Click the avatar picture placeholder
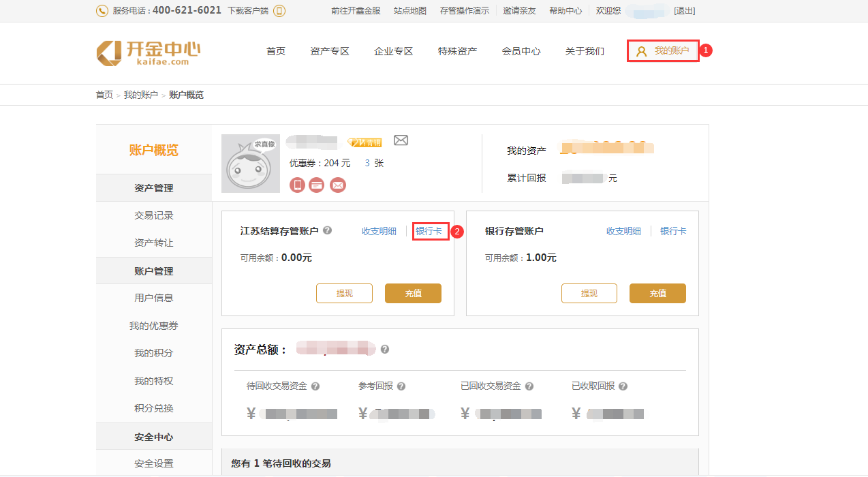The width and height of the screenshot is (868, 477). (251, 164)
